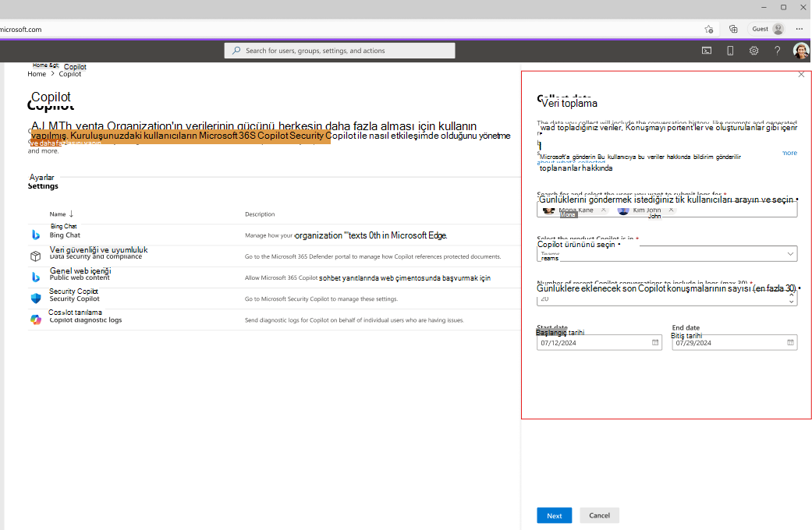This screenshot has height=530, width=812.
Task: Open Data security and compliance setting
Action: point(96,256)
